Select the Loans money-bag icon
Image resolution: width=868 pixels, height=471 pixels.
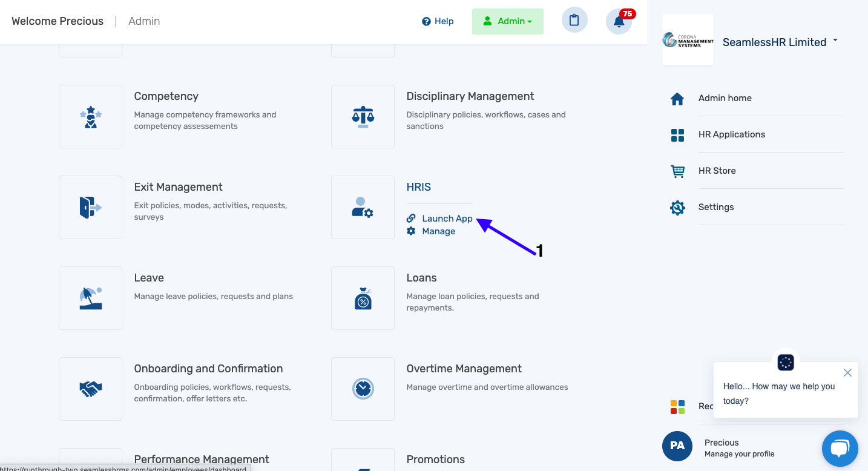[363, 298]
